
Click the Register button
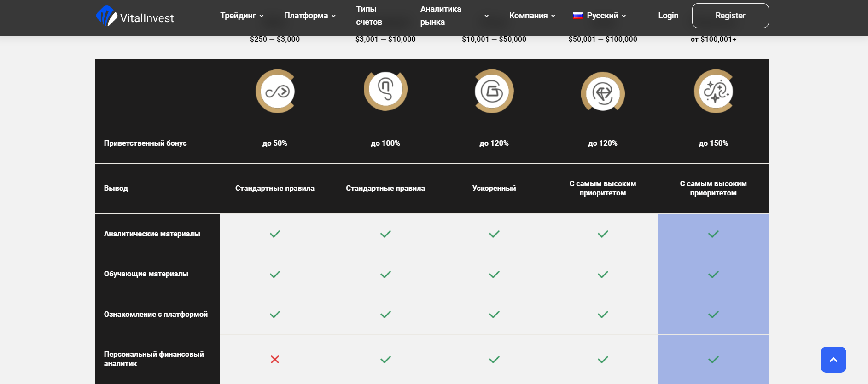tap(730, 15)
